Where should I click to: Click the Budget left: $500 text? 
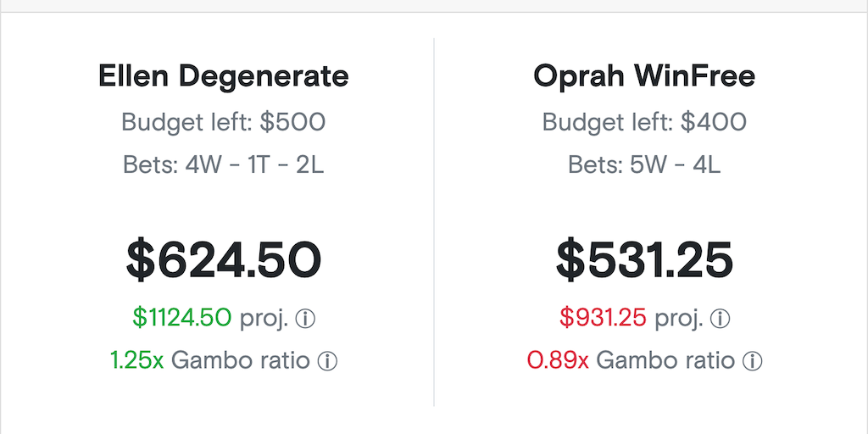[224, 122]
